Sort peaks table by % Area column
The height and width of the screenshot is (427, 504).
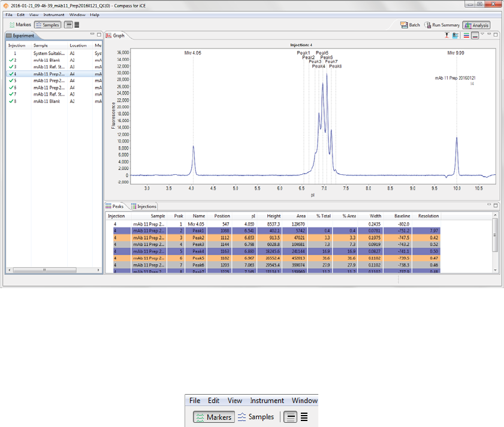coord(349,216)
